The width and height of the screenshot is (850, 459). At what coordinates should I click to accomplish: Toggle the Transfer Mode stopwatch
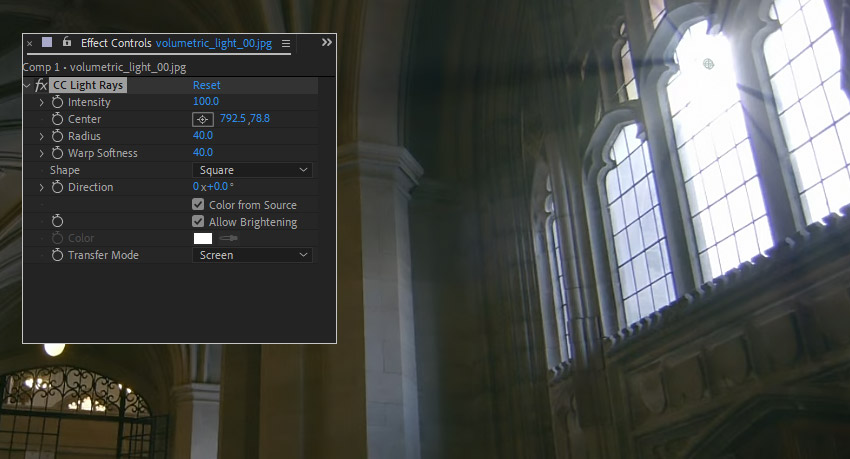click(x=57, y=255)
